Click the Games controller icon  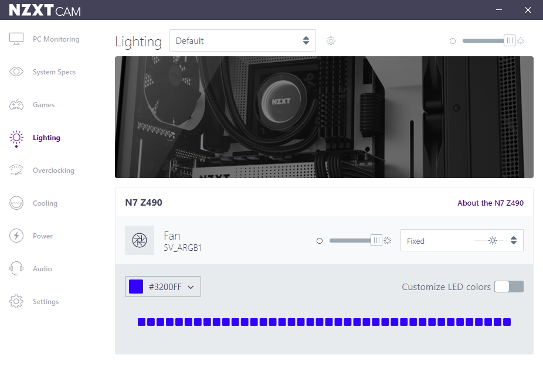click(16, 104)
